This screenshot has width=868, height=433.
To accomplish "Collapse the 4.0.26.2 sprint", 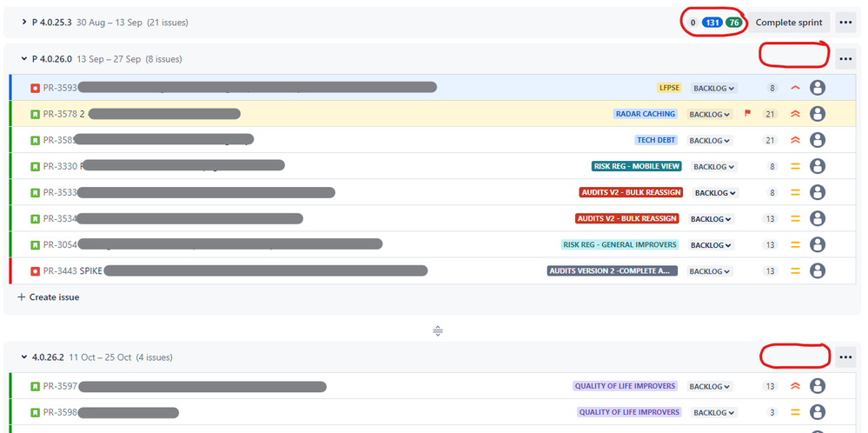I will point(23,357).
